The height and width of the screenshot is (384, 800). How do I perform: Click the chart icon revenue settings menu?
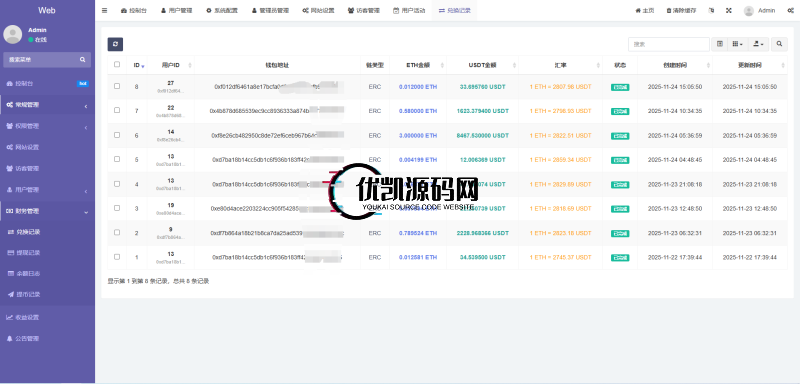(x=9, y=317)
